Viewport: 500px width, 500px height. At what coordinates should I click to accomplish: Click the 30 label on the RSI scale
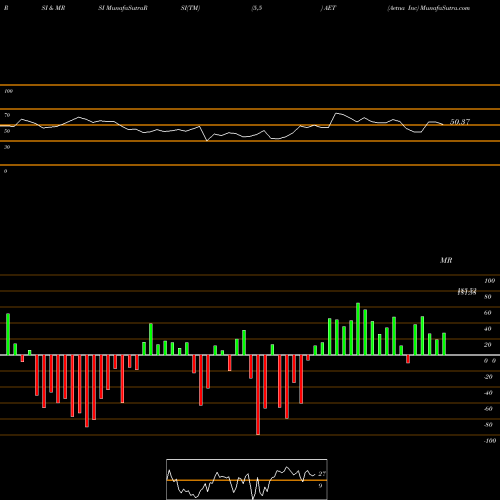pos(7,147)
